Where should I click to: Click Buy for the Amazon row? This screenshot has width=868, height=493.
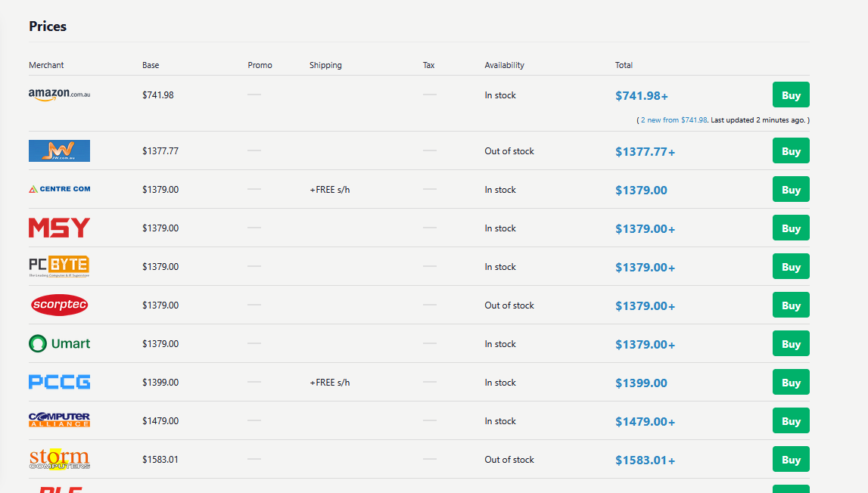coord(791,95)
